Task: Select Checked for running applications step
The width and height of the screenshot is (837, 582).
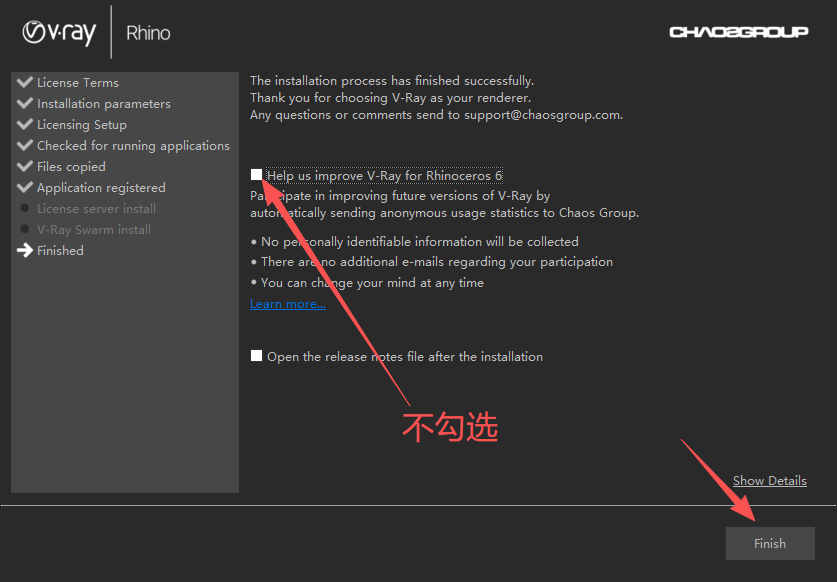Action: coord(133,146)
